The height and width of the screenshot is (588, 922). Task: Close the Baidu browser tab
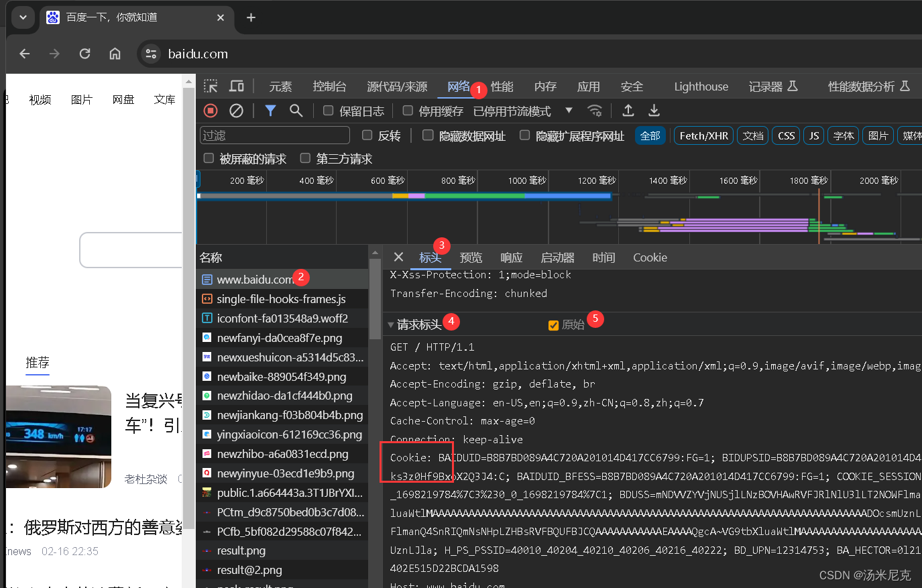point(221,17)
